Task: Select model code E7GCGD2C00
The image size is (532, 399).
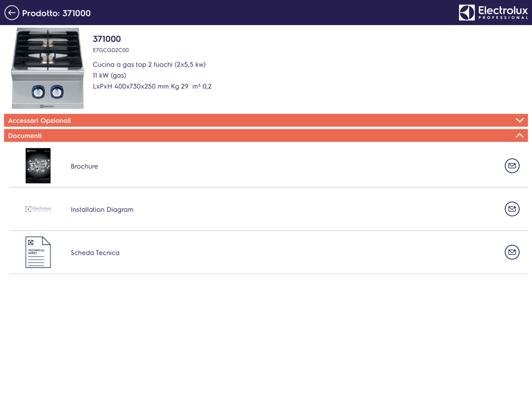Action: 111,50
